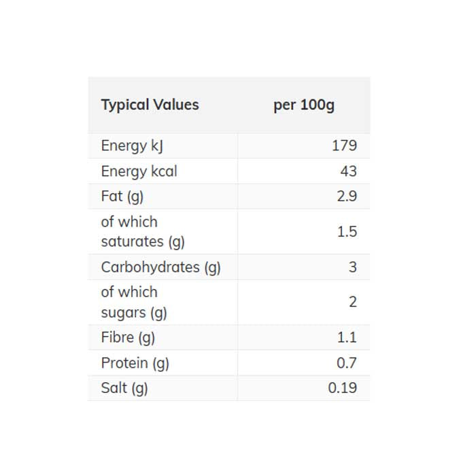Click the "Fat (g)" row label

click(122, 197)
